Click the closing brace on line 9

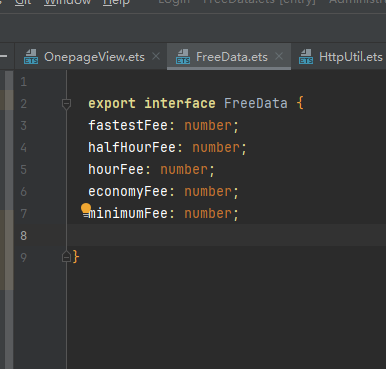click(76, 257)
